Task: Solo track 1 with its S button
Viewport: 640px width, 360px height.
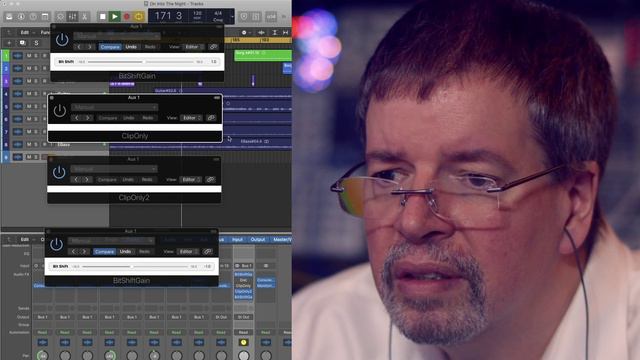Action: (36, 56)
